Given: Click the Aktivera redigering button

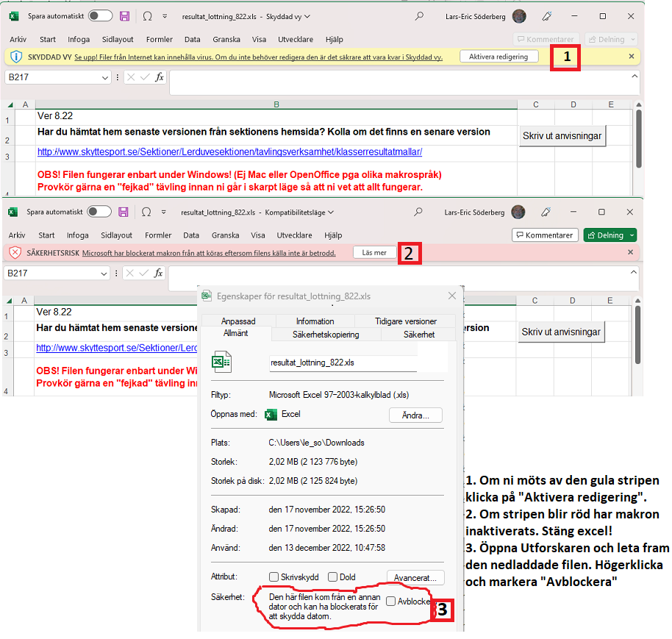Looking at the screenshot, I should pos(498,57).
